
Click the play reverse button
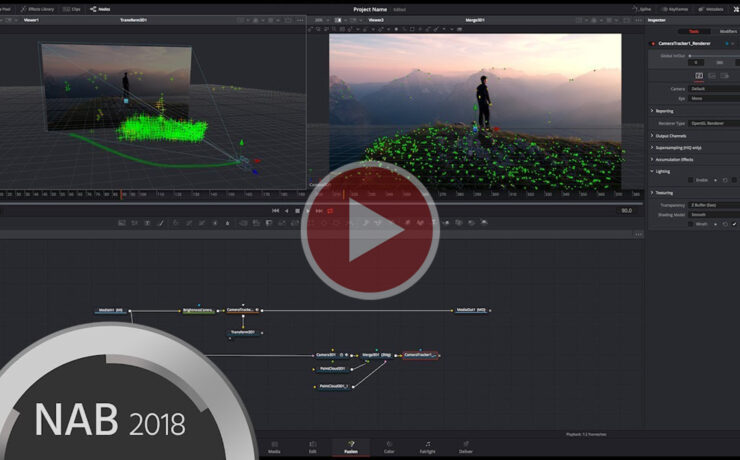click(x=286, y=210)
